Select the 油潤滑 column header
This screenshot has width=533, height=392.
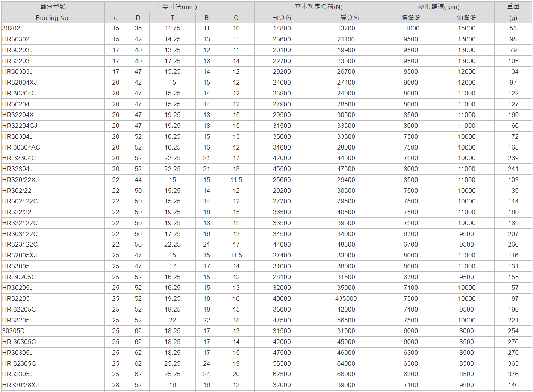click(466, 18)
